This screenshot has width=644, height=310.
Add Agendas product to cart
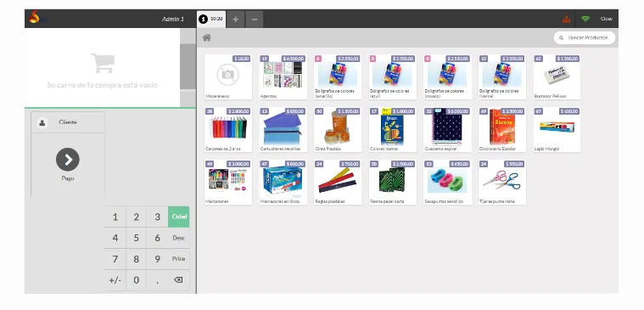(x=283, y=77)
